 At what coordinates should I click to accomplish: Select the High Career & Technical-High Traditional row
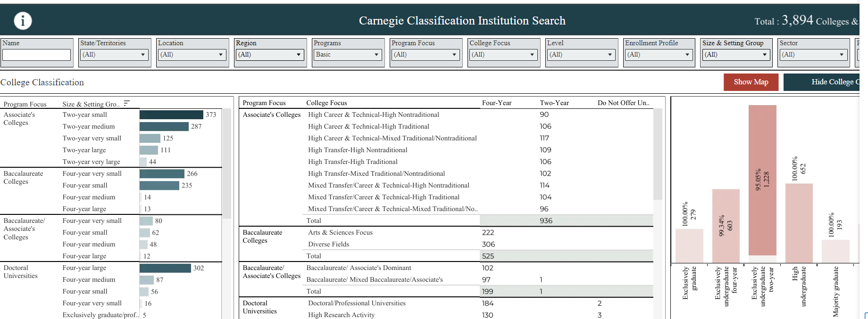coord(368,126)
